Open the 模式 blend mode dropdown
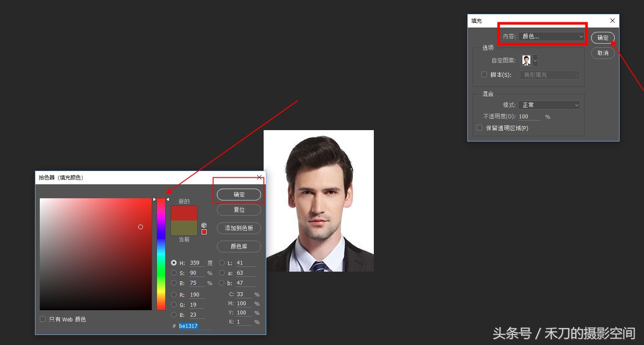 pyautogui.click(x=549, y=105)
